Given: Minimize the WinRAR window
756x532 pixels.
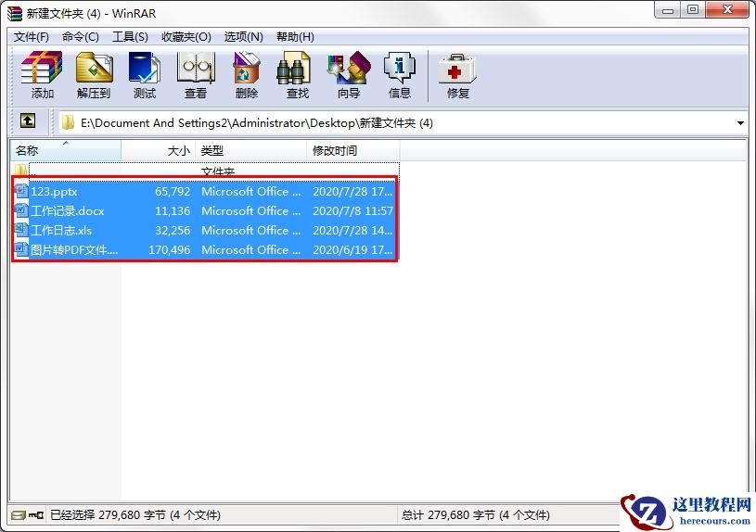Looking at the screenshot, I should tap(668, 9).
